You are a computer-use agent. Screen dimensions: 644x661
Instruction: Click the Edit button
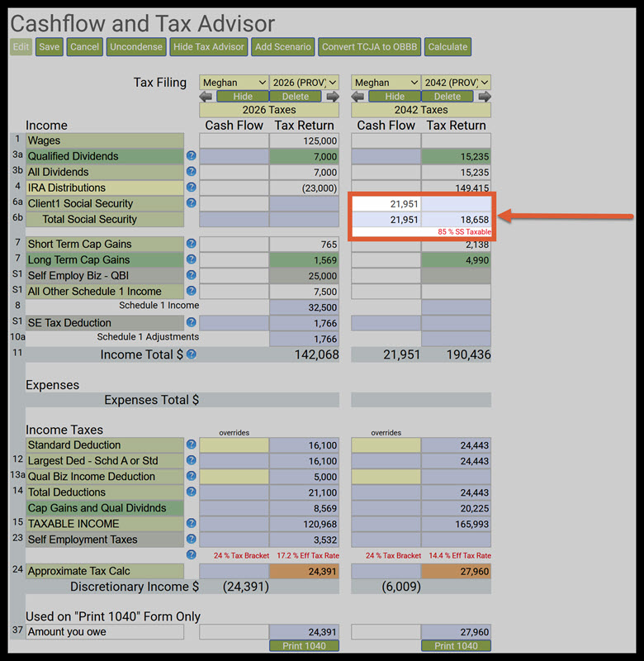[21, 47]
